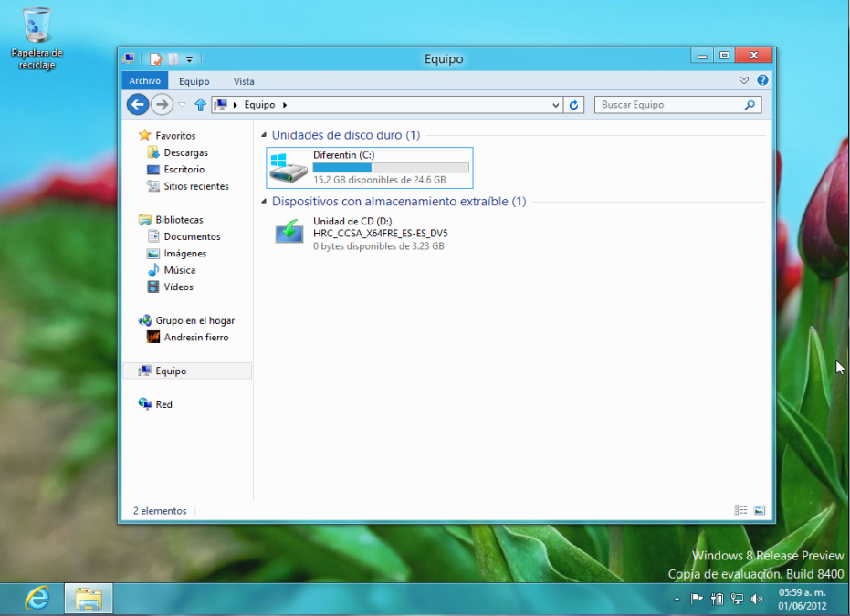Screen dimensions: 850x616
Task: Go forward with the Forward arrow button
Action: coord(162,105)
